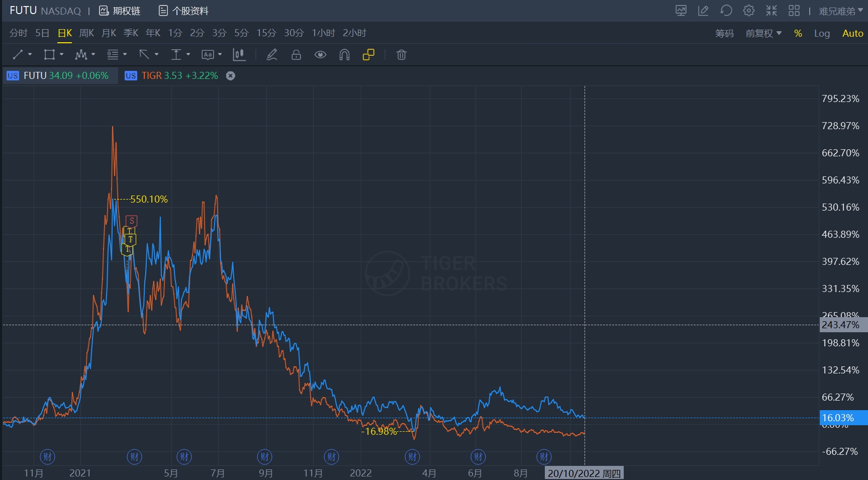
Task: Select the TIGR comparison symbol tag
Action: 171,75
